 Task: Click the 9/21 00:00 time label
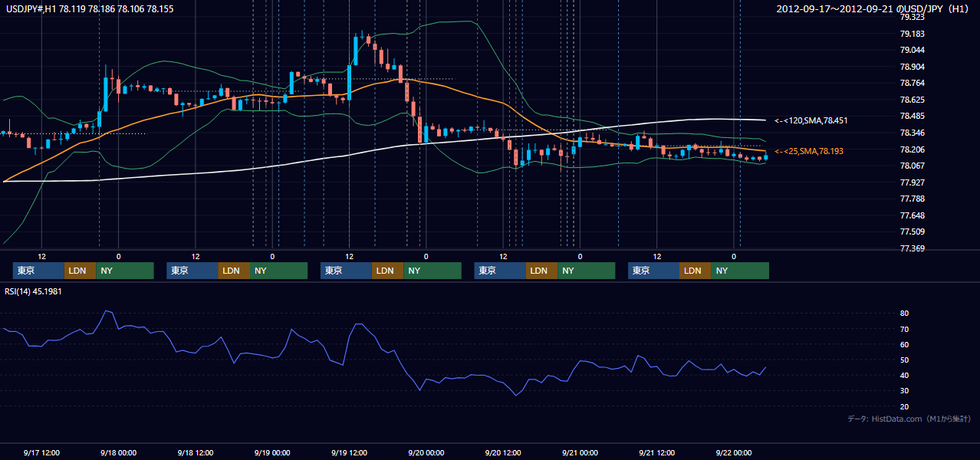[x=580, y=452]
